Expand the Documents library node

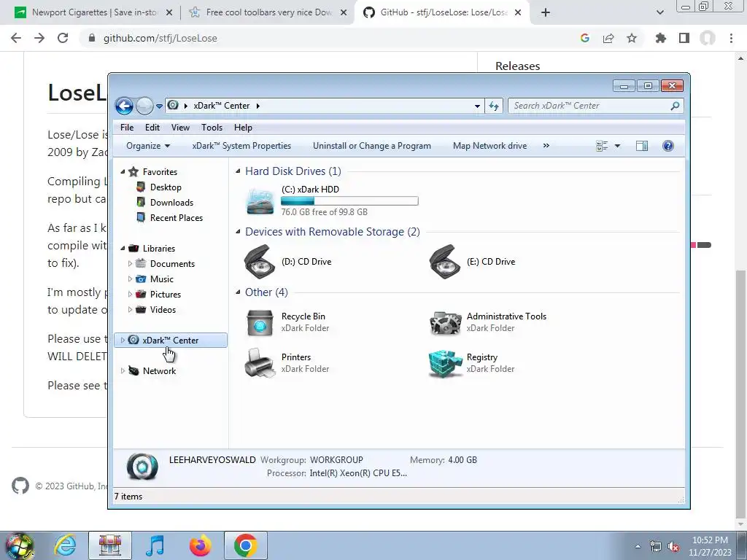pos(130,263)
